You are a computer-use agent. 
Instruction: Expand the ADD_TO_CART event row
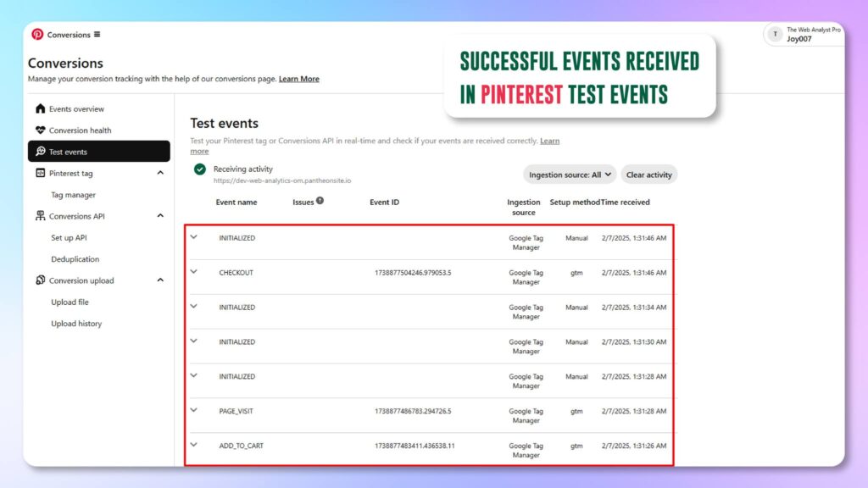194,444
